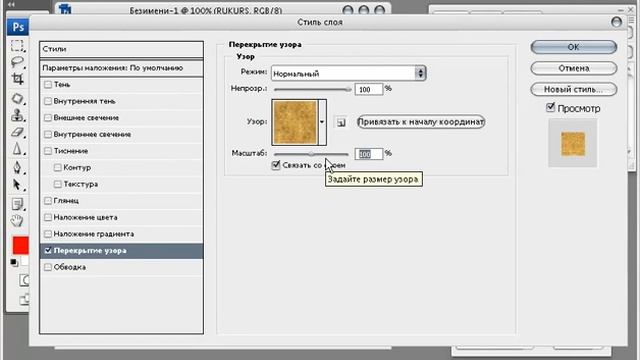This screenshot has height=360, width=640.
Task: Collapse the toolbar with double-arrow icon
Action: coord(11,4)
